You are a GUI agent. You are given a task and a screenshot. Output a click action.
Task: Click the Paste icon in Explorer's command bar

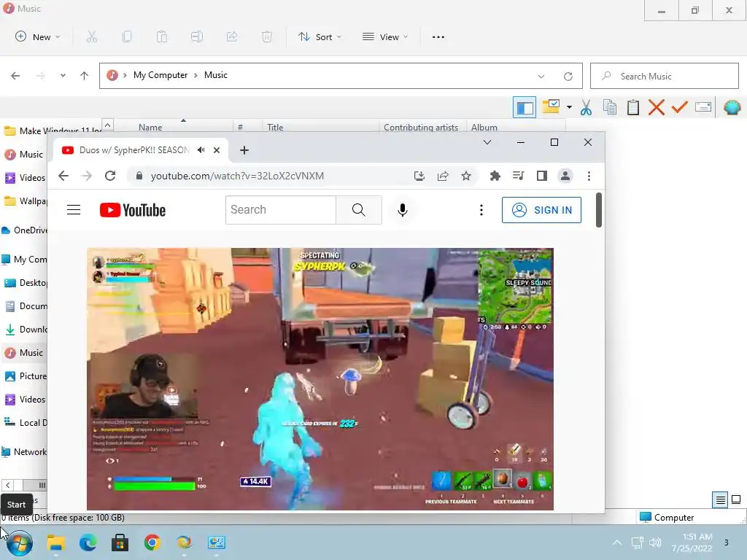[162, 36]
